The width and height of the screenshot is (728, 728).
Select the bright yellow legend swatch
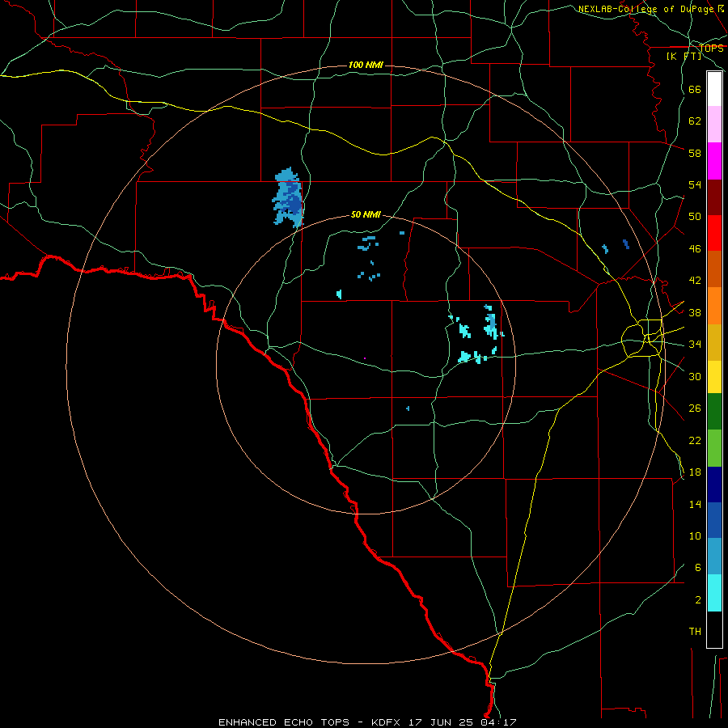click(x=714, y=377)
